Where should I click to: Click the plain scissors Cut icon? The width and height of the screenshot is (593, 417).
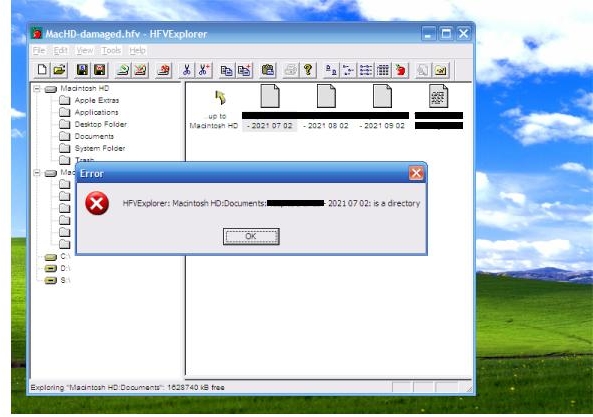click(186, 70)
